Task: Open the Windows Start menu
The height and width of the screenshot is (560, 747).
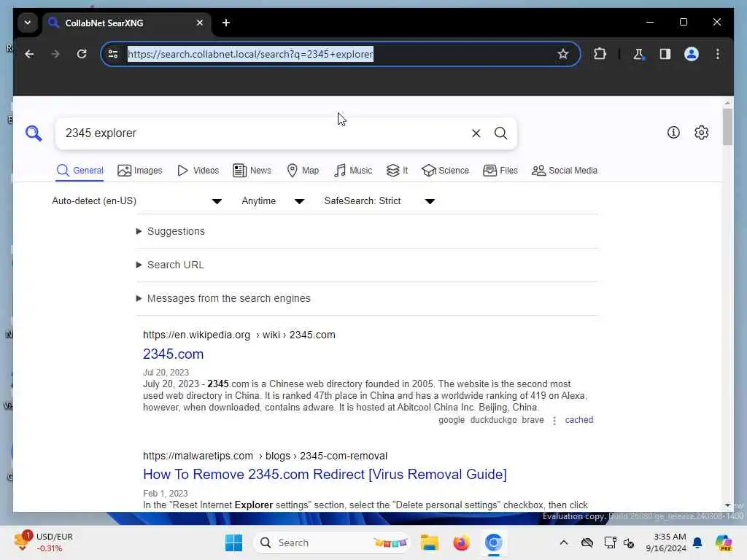Action: tap(233, 542)
